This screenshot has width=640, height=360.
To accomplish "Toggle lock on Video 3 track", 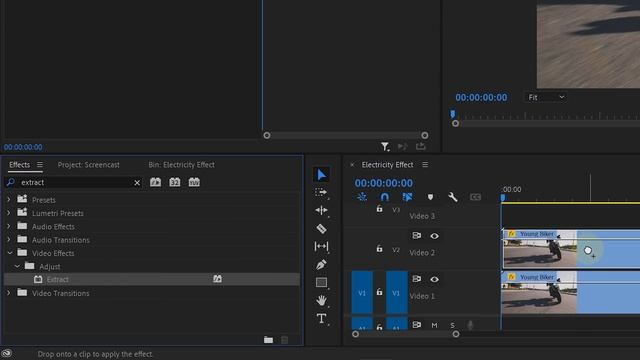I will (x=379, y=209).
